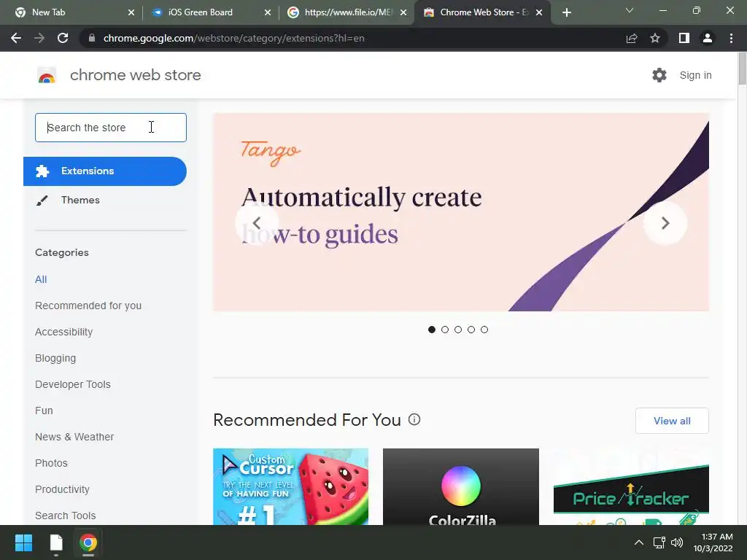Open the tab search chevron
This screenshot has width=747, height=560.
click(630, 10)
